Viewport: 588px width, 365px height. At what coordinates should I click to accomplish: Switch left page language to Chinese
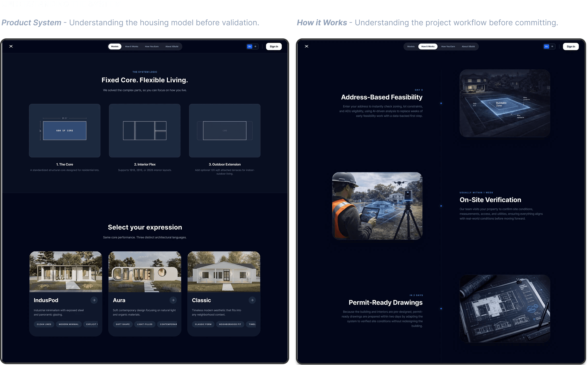click(x=255, y=46)
